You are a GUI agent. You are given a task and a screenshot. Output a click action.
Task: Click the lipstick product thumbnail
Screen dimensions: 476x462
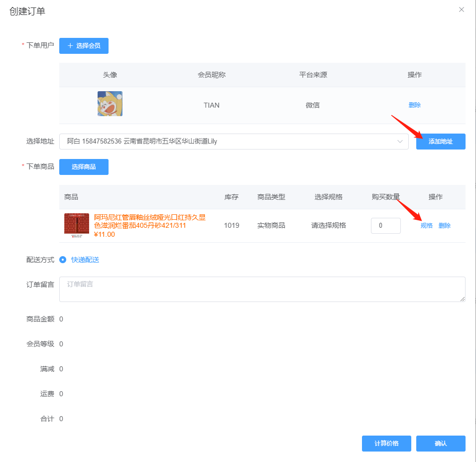pyautogui.click(x=77, y=226)
